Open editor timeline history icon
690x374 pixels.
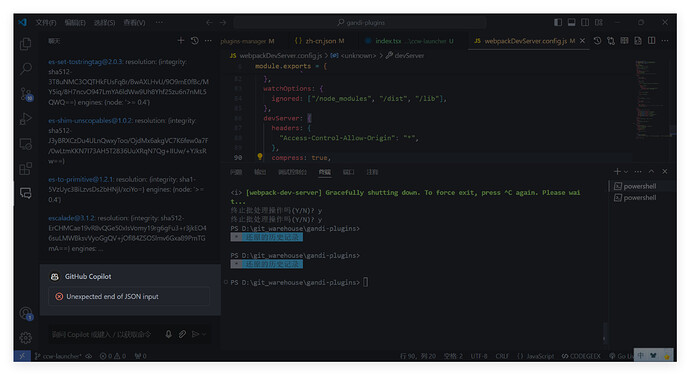(x=597, y=40)
